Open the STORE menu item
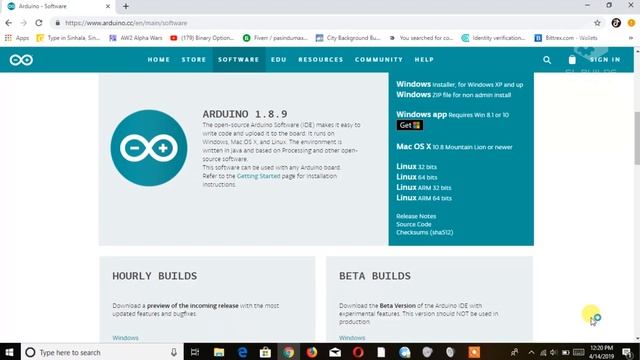This screenshot has height=360, width=640. [194, 60]
